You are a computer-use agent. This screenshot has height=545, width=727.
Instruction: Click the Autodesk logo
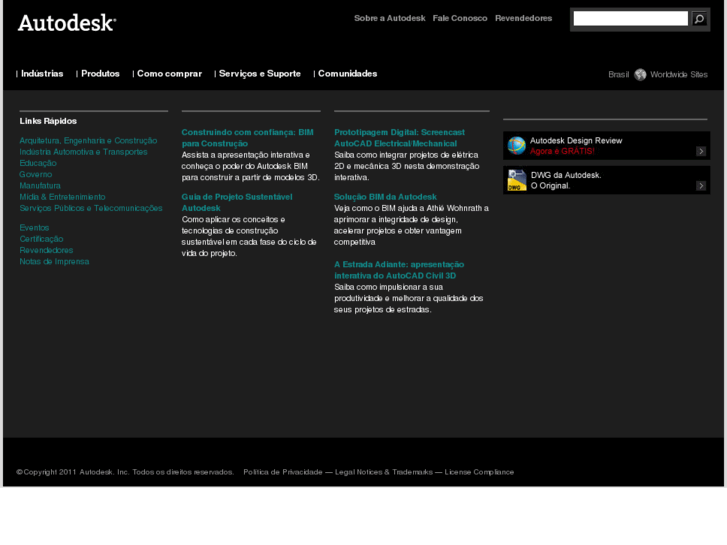[x=67, y=23]
